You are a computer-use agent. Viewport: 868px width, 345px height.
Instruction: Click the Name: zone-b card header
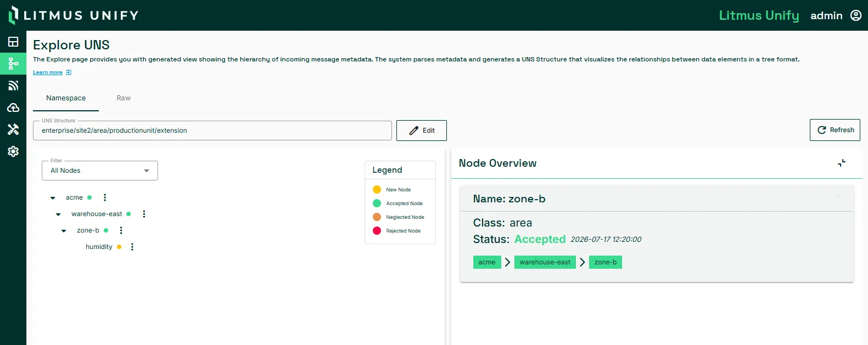[657, 199]
